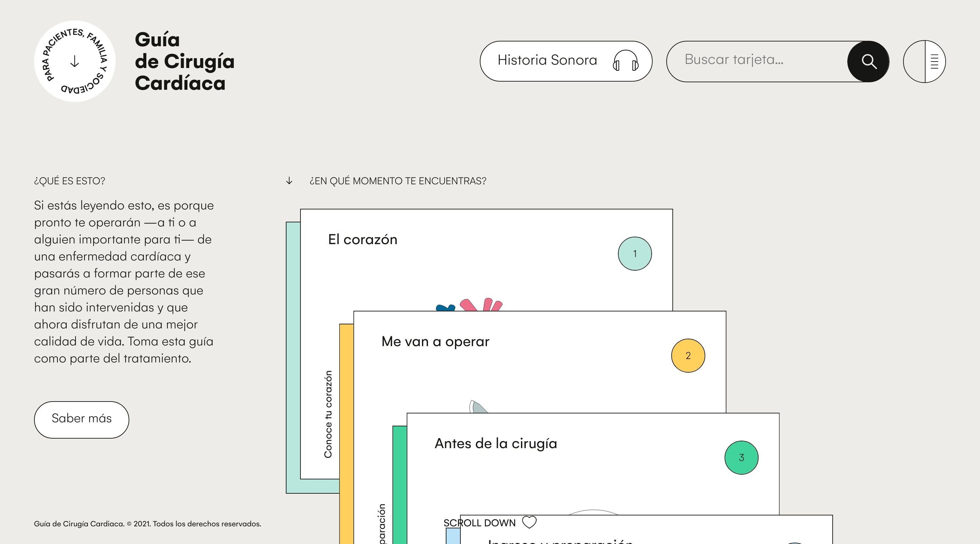Click the down arrow before ¿EN QUÉ MOMENTO TE ENCUENTRAS?
The width and height of the screenshot is (980, 544).
point(289,181)
